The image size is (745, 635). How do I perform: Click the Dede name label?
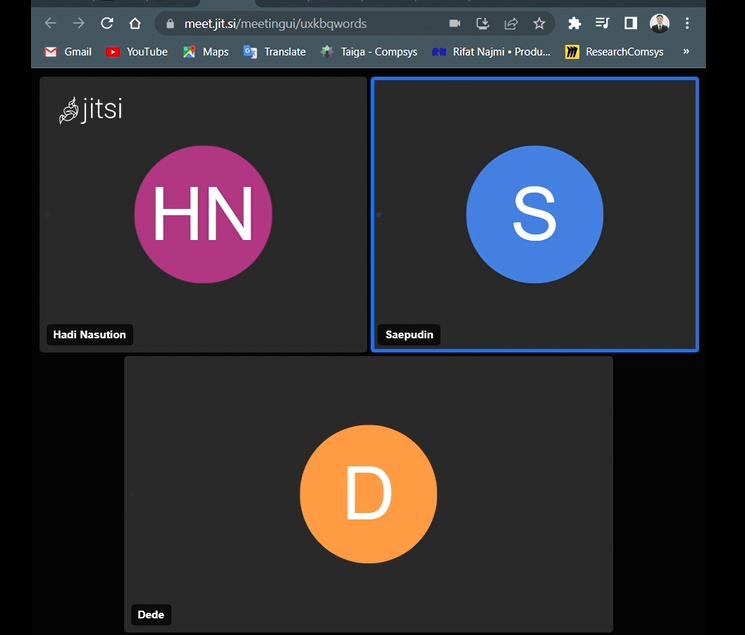[151, 615]
